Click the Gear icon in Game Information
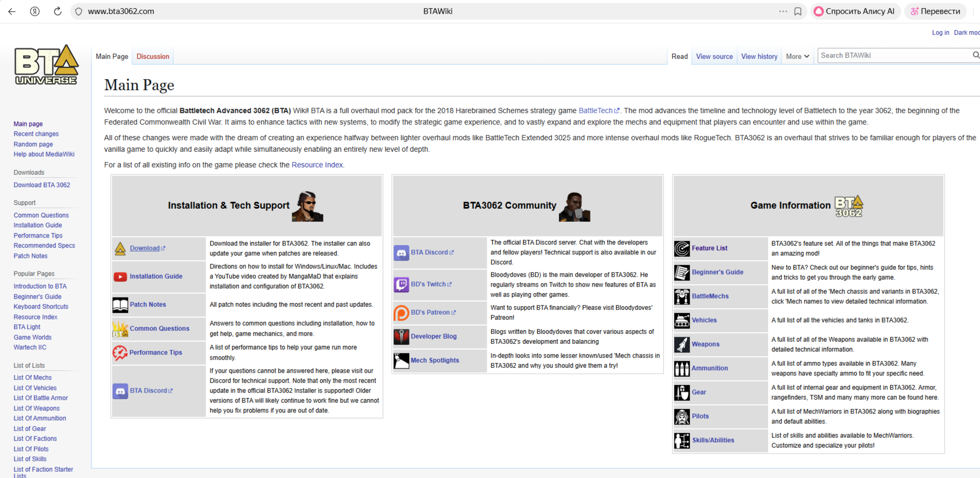 tap(682, 393)
